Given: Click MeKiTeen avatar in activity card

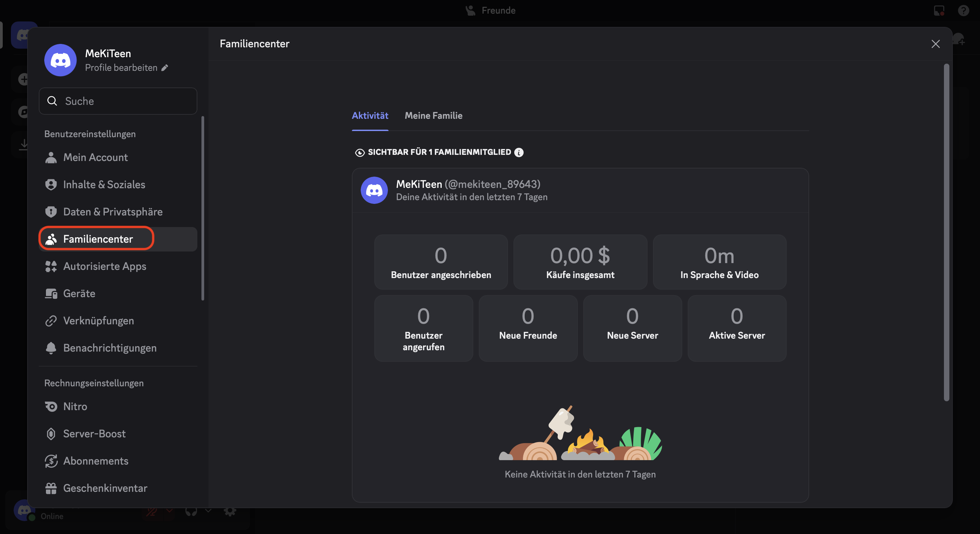Looking at the screenshot, I should click(374, 190).
